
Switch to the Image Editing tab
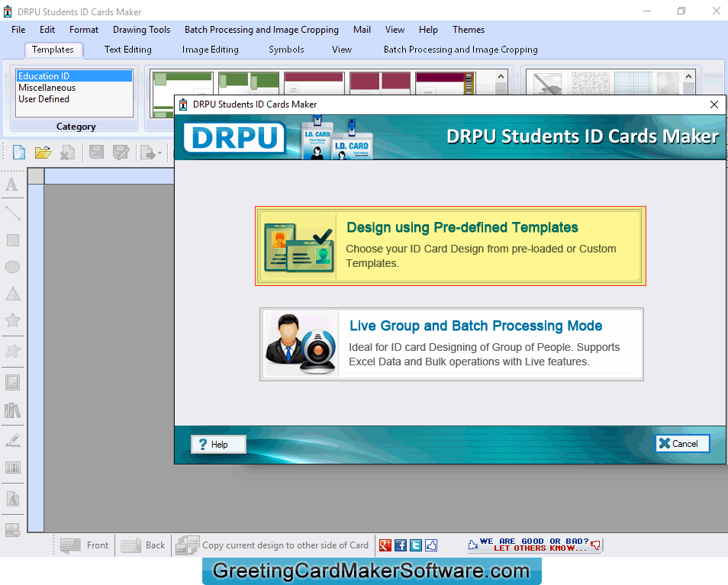(x=211, y=50)
